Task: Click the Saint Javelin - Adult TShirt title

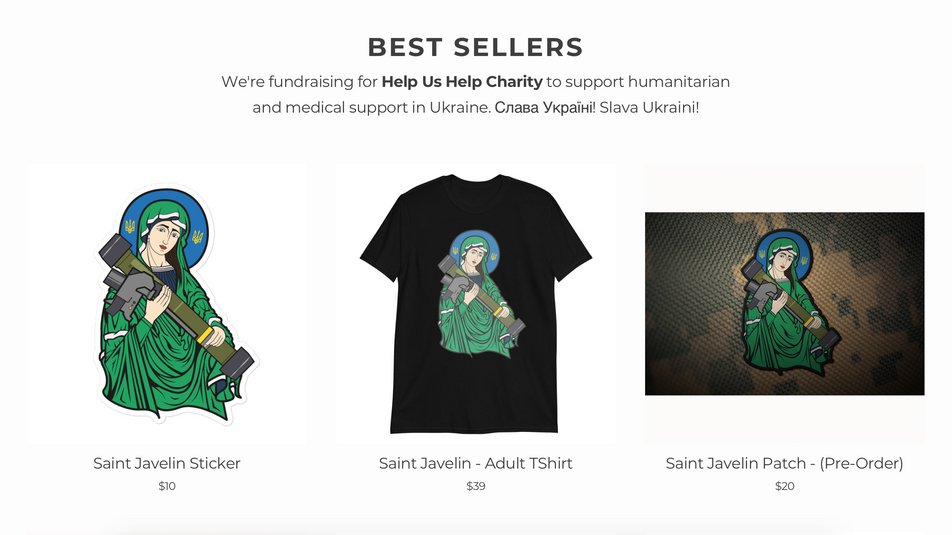Action: pyautogui.click(x=475, y=463)
